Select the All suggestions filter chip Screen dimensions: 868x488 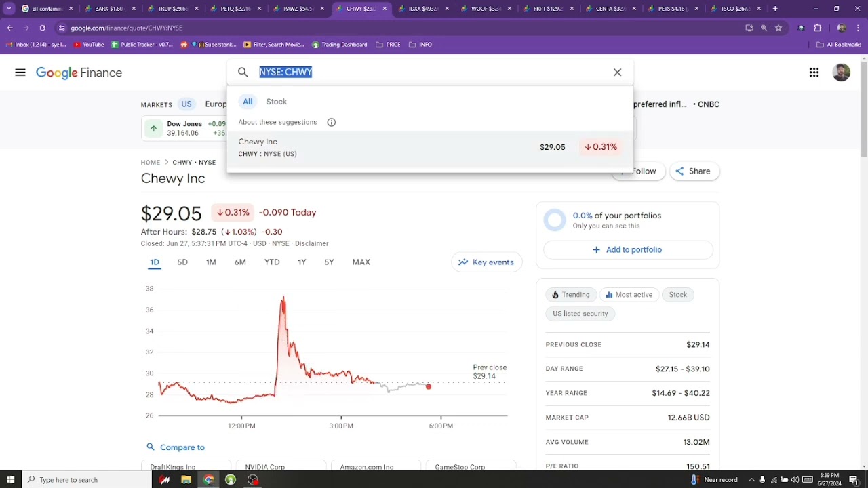coord(248,102)
